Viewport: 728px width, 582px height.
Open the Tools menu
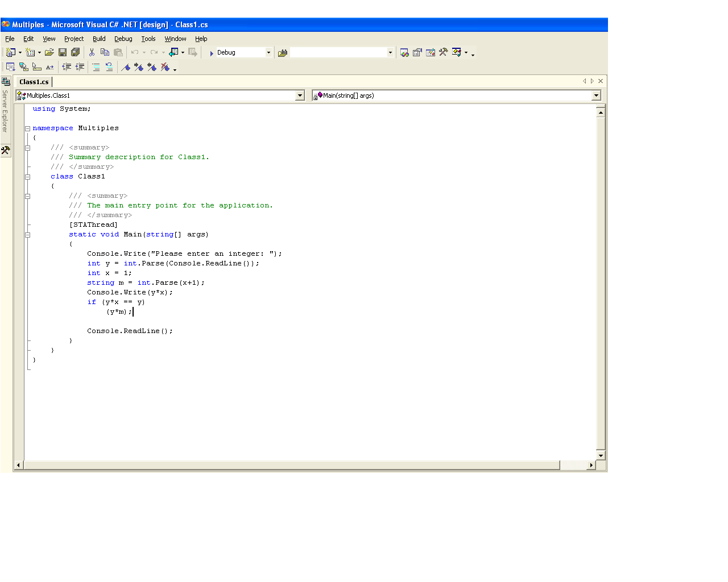(x=148, y=39)
